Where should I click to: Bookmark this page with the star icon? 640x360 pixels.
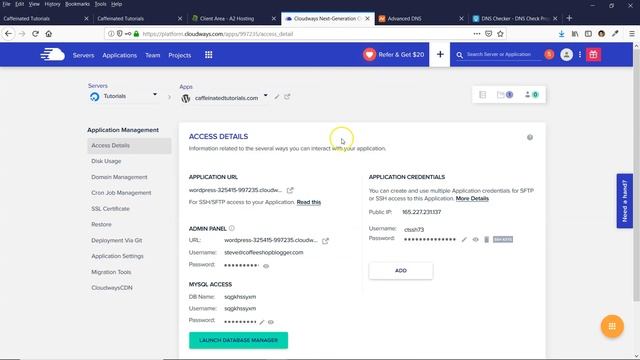(x=500, y=34)
